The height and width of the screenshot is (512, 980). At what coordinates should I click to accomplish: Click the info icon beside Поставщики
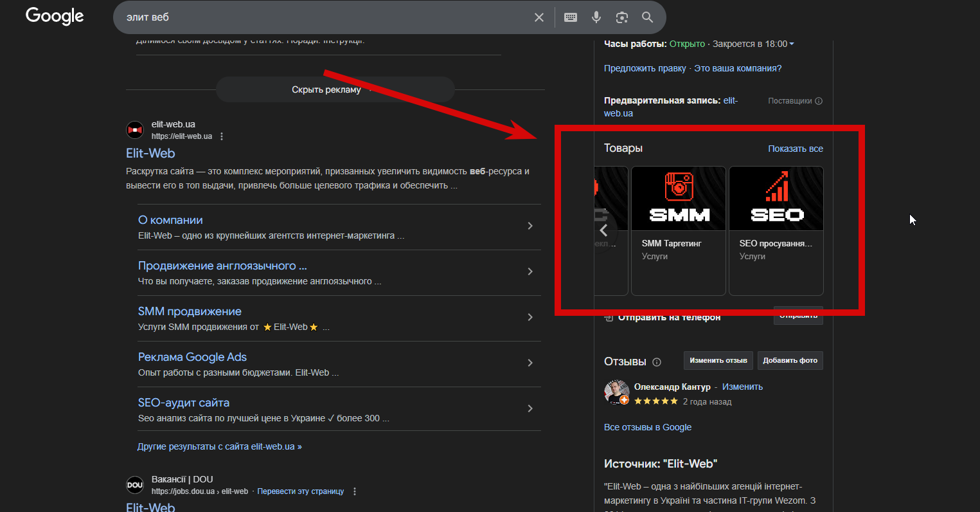[819, 101]
